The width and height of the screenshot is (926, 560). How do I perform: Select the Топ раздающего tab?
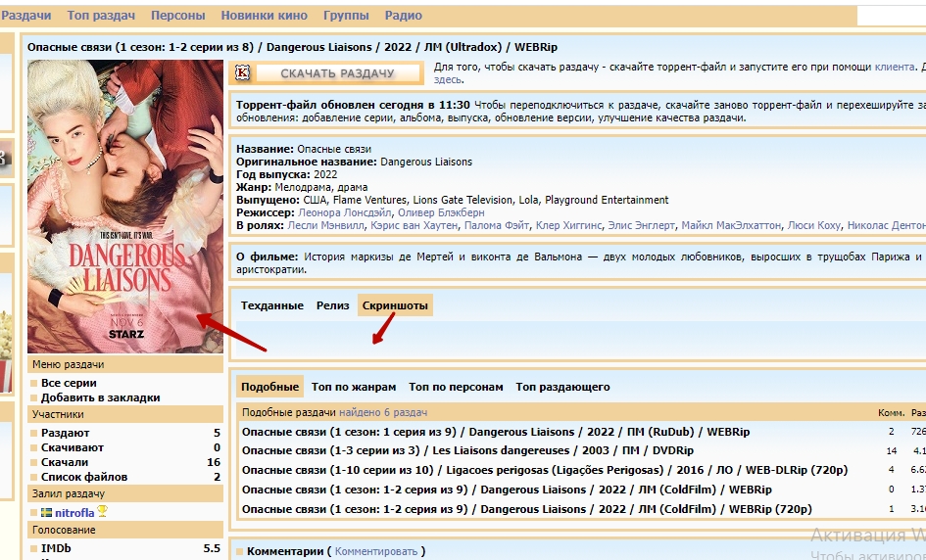tap(562, 387)
